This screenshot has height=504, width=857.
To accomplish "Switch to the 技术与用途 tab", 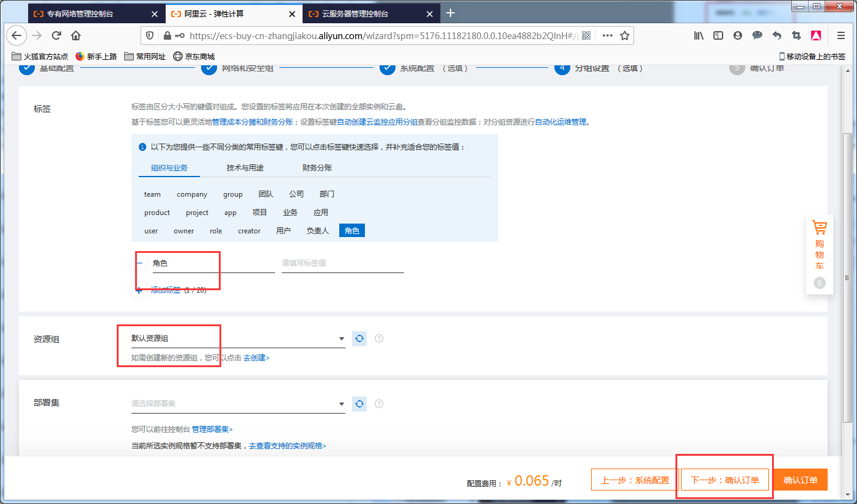I will click(245, 167).
